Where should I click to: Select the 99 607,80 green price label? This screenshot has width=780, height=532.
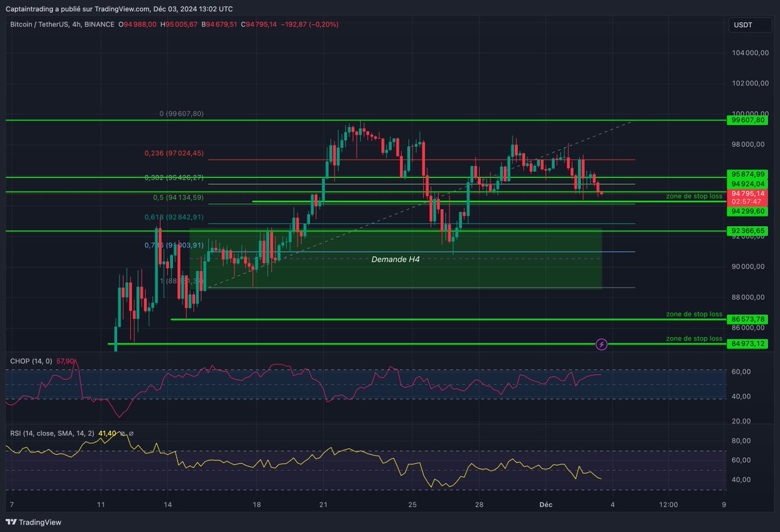(x=748, y=120)
